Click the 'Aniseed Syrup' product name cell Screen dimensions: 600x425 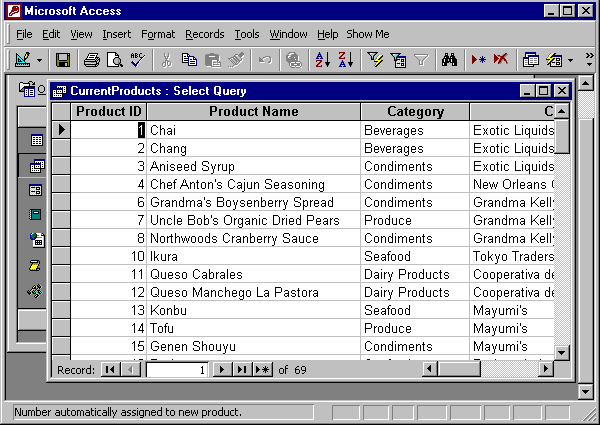pos(253,166)
